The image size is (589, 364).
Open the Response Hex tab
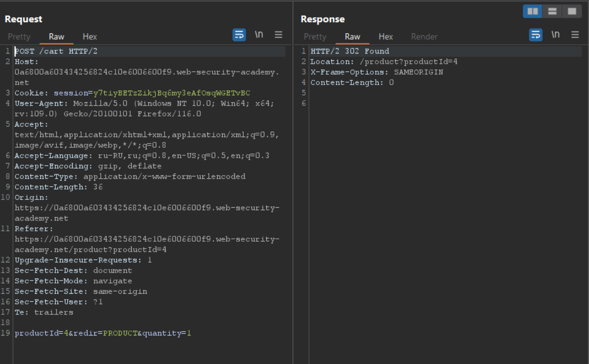pyautogui.click(x=386, y=37)
